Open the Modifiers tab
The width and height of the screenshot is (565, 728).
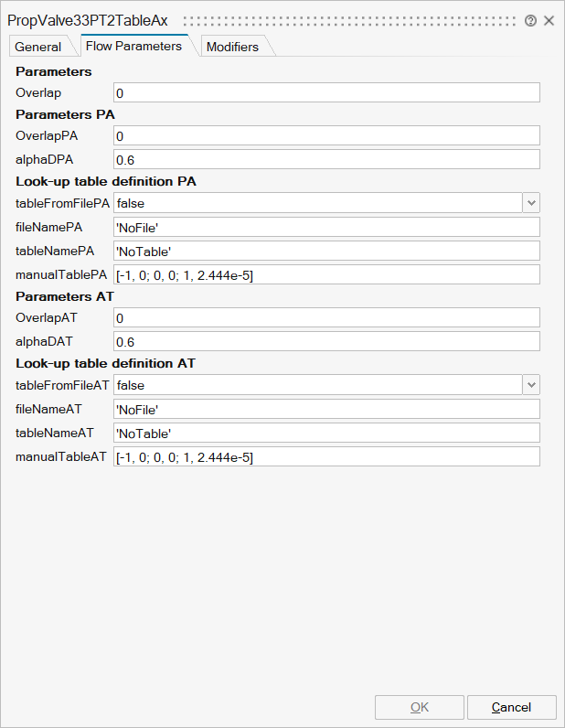[x=232, y=47]
